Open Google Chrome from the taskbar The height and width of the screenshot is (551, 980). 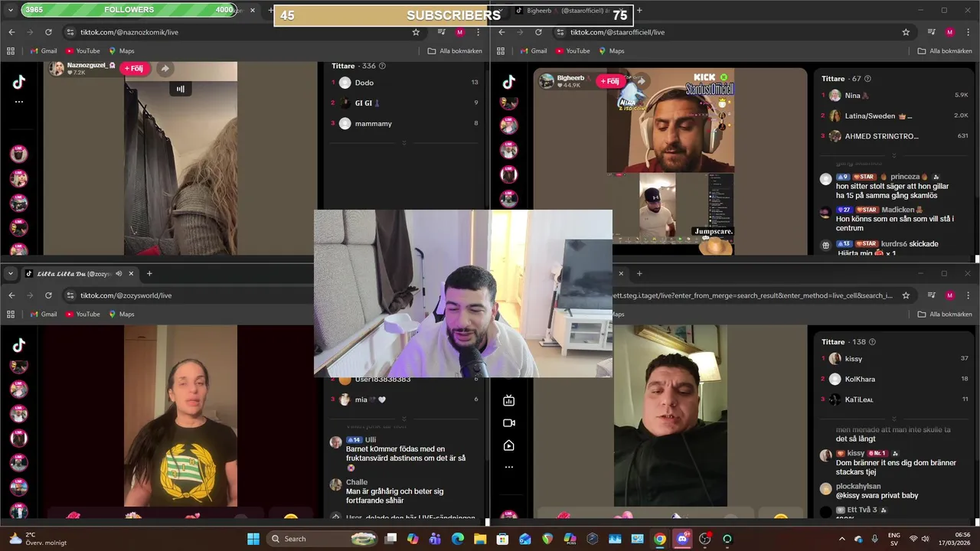click(660, 539)
